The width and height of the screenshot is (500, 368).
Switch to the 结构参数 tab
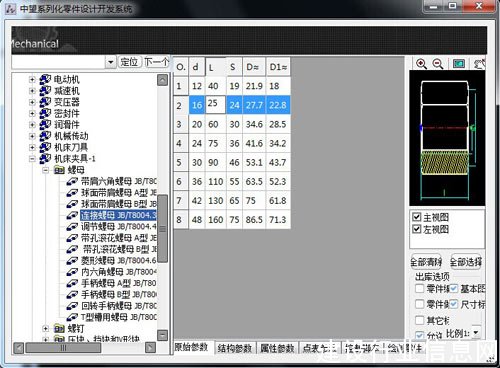235,348
